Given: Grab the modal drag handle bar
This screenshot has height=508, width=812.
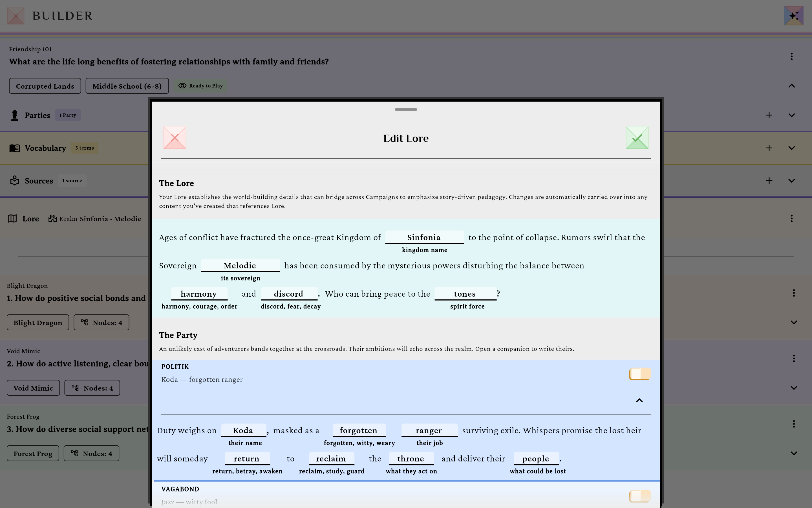Looking at the screenshot, I should tap(406, 110).
